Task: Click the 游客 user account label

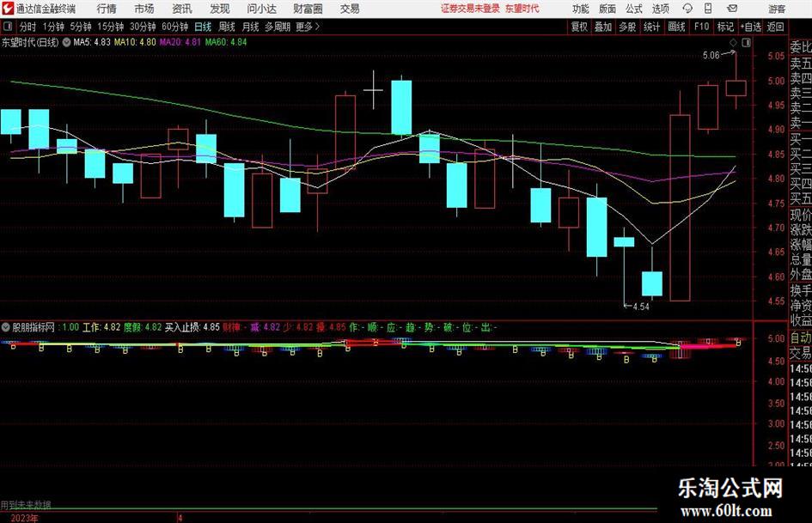Action: click(777, 9)
